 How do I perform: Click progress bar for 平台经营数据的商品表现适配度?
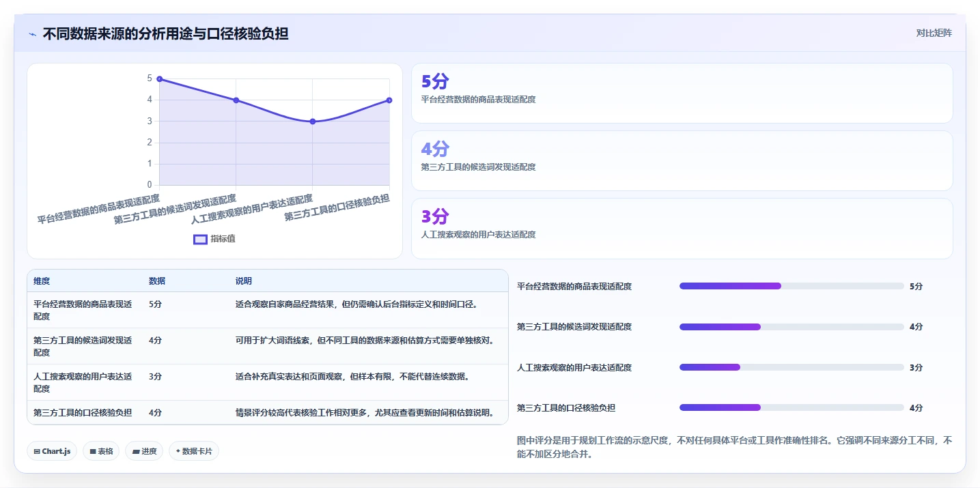[x=792, y=286]
